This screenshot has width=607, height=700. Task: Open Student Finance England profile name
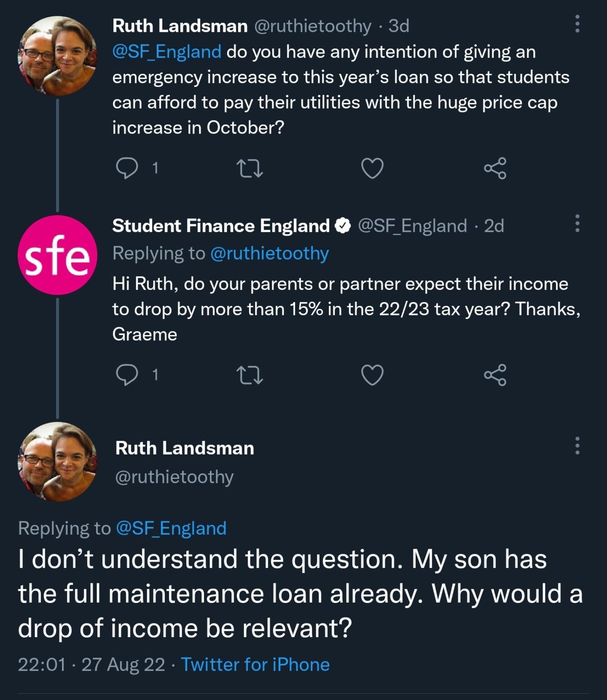point(221,226)
